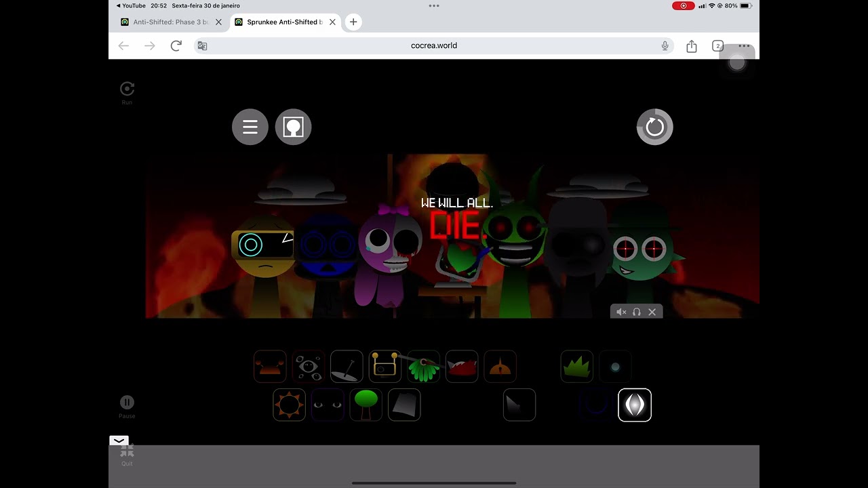
Task: Go forward to the next page
Action: (x=150, y=45)
